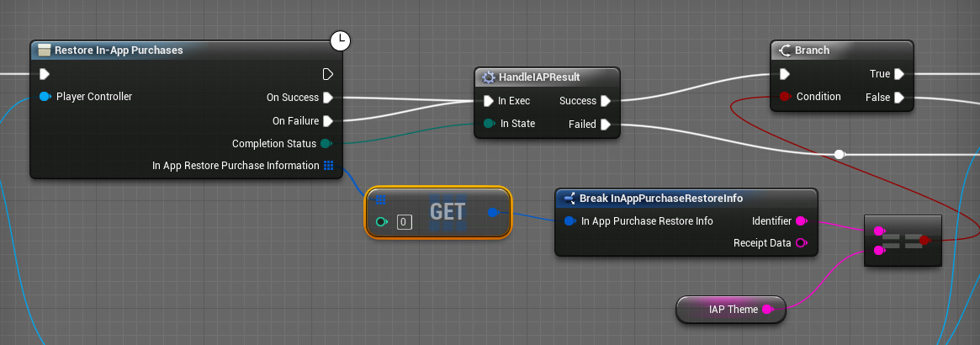Screen dimensions: 980x345
Task: Click the On Failure execution pin
Action: tap(328, 120)
